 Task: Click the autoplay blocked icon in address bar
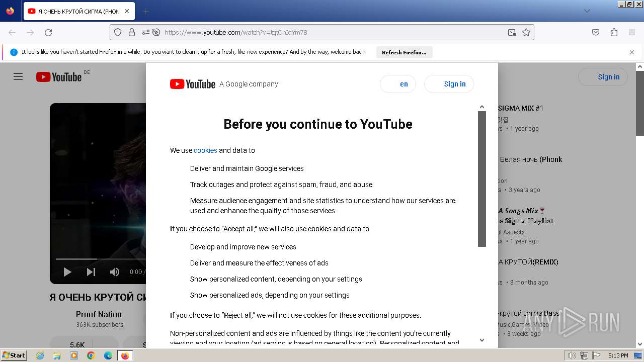(x=156, y=32)
